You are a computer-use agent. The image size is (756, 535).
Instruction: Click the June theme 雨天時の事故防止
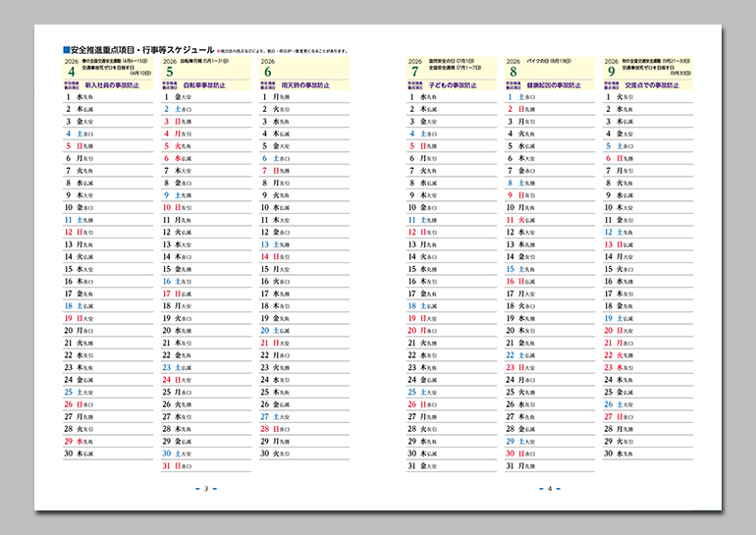[x=305, y=85]
